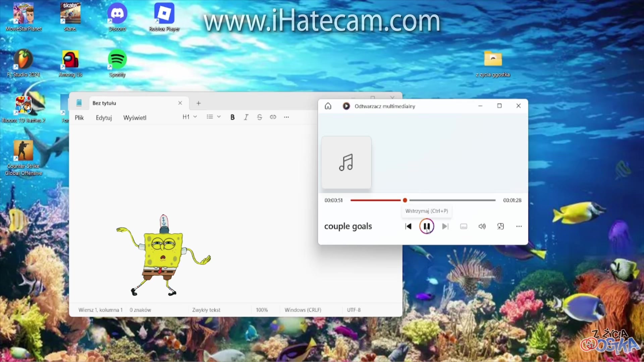
Task: Switch media player to mini player mode
Action: coord(500,226)
